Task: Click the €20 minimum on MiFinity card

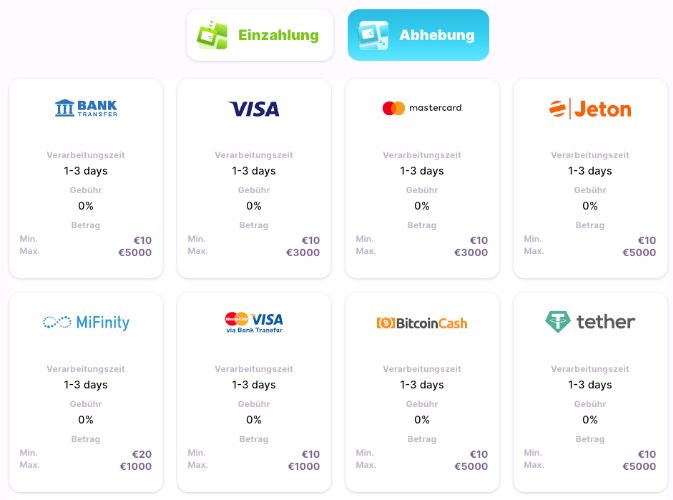Action: pyautogui.click(x=142, y=454)
